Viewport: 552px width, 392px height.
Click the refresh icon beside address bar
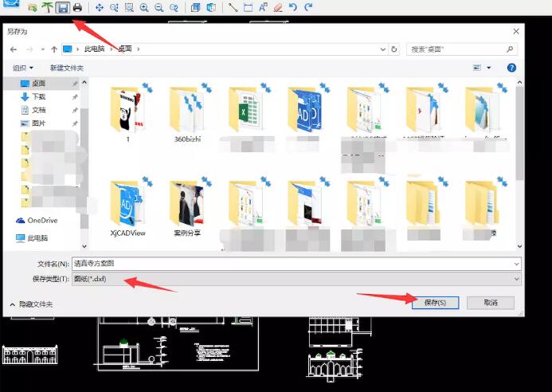[x=394, y=49]
